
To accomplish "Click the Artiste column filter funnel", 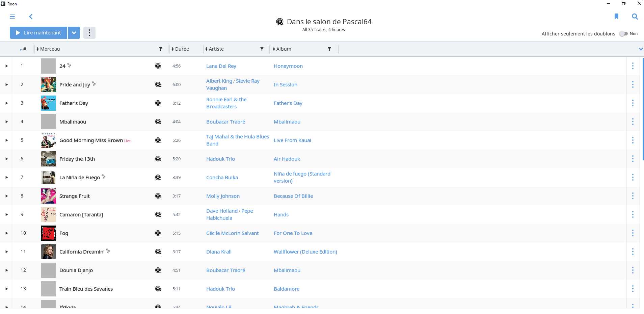I will coord(262,49).
